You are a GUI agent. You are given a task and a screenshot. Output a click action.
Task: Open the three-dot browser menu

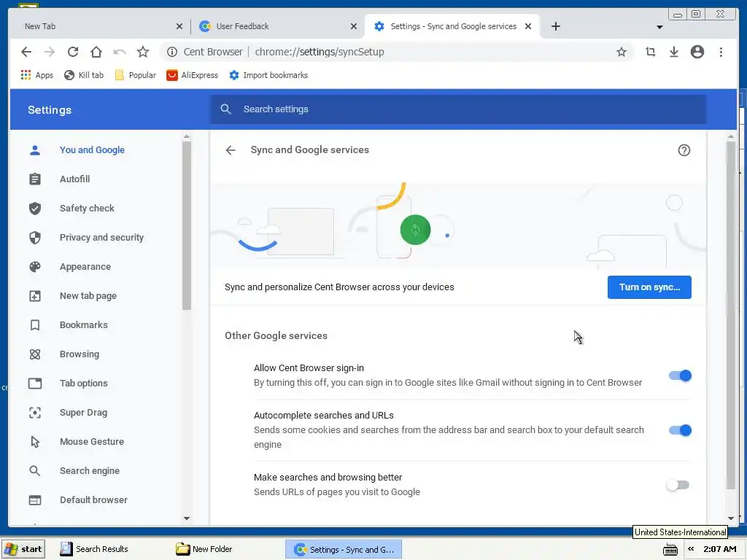click(721, 52)
